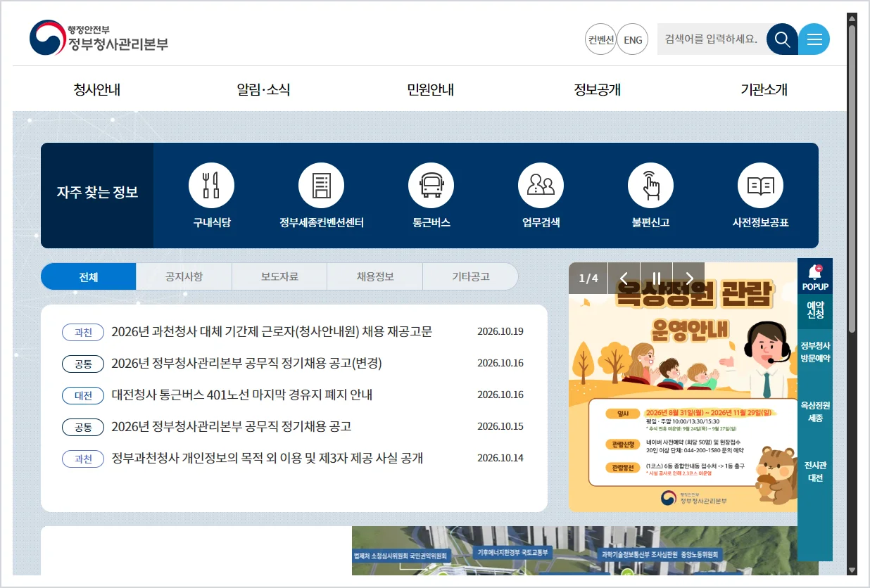Focus the 검색어를 입력하세요 search field
This screenshot has width=870, height=588.
point(712,39)
